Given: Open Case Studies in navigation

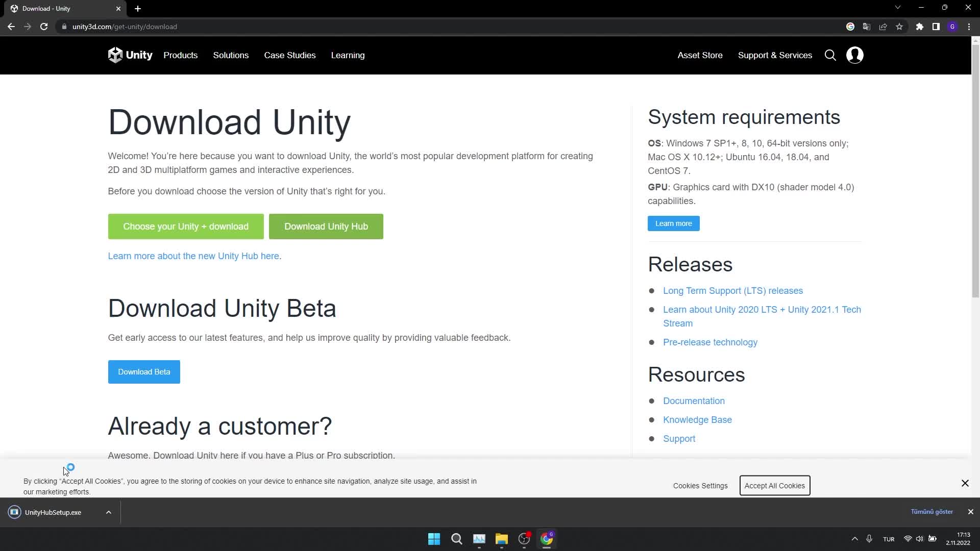Looking at the screenshot, I should (290, 55).
